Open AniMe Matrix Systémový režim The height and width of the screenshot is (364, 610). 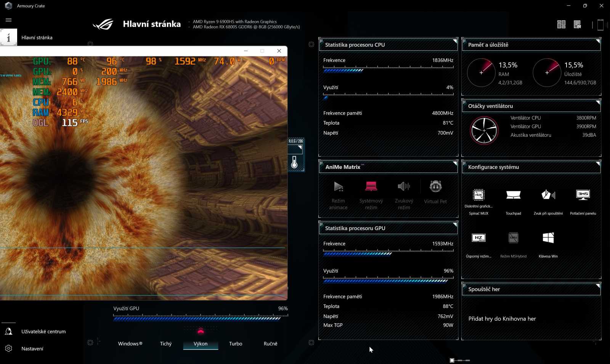click(371, 195)
